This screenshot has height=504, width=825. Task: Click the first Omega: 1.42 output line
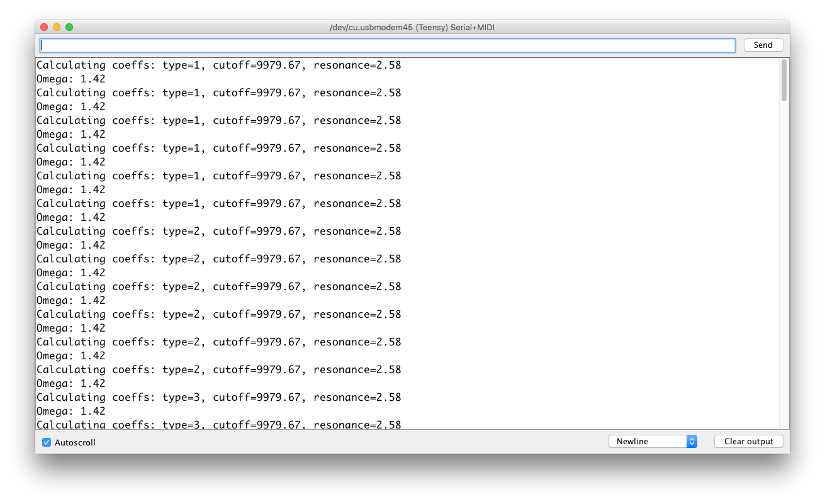pyautogui.click(x=71, y=79)
